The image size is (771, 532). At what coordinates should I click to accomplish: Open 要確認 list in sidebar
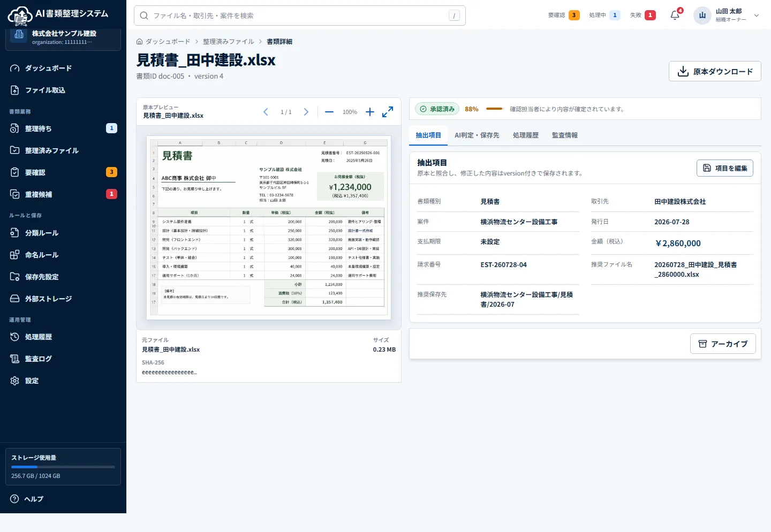tap(63, 172)
